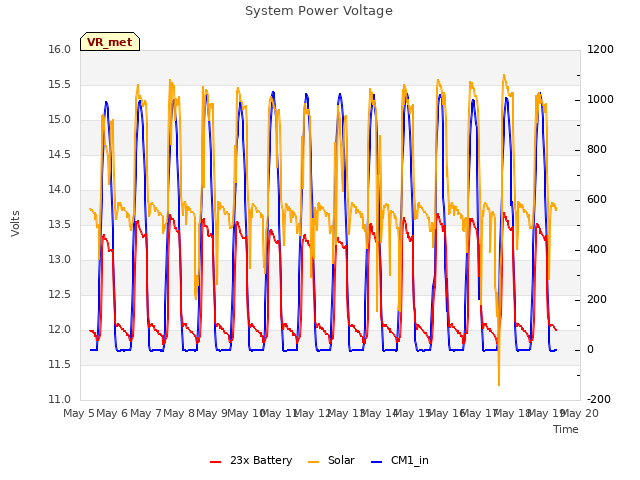
Task: Click the orange Solar legend swatch
Action: [313, 462]
